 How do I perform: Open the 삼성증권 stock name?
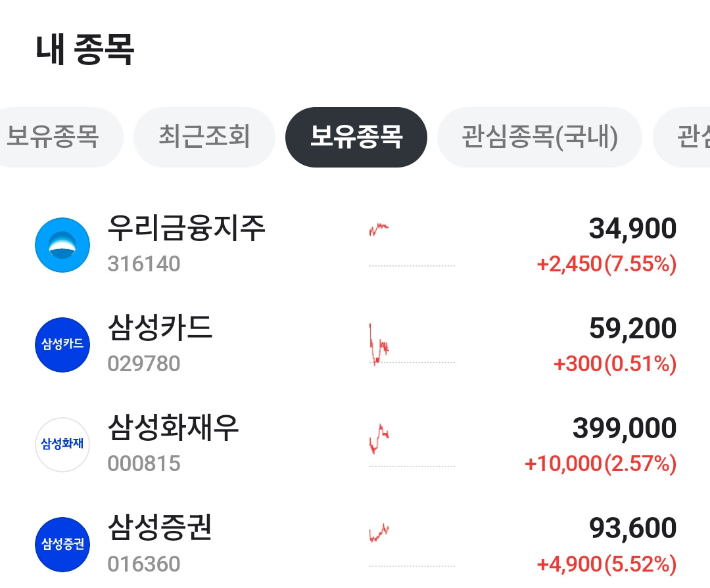[160, 528]
